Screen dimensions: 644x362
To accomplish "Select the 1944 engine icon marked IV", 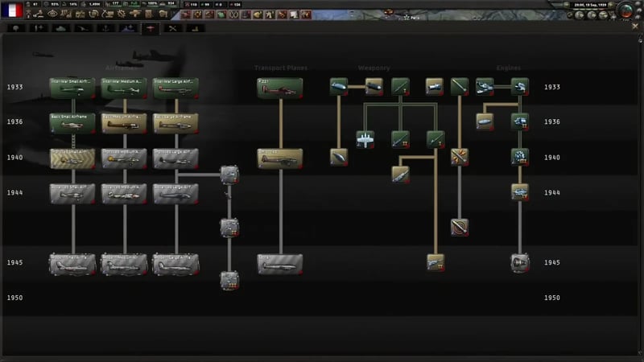I will 519,192.
